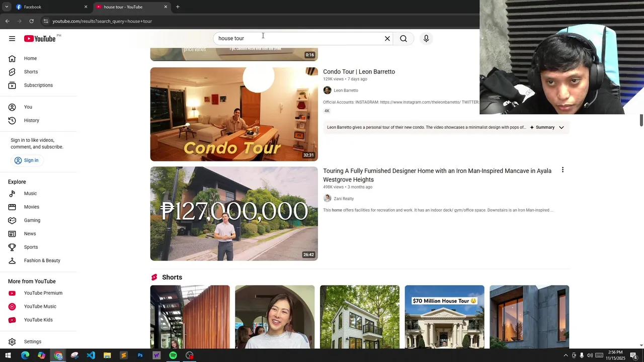Open YouTube Kids link
644x362 pixels.
click(38, 320)
